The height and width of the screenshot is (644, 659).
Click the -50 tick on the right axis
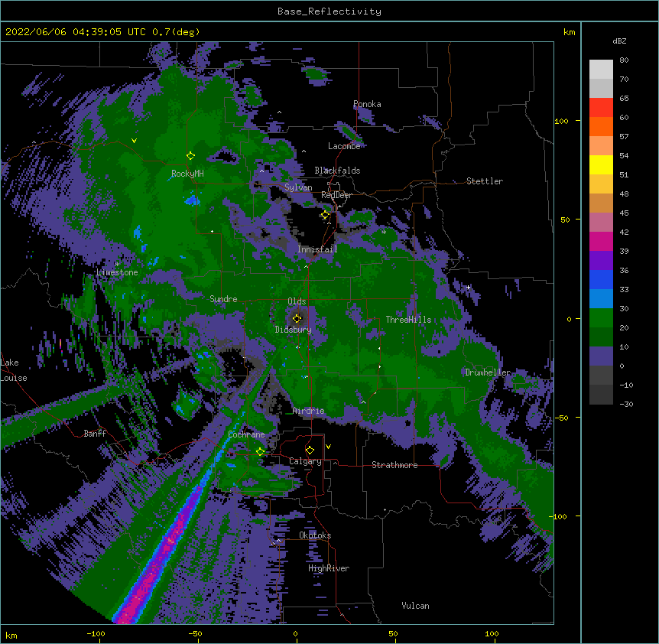click(561, 418)
